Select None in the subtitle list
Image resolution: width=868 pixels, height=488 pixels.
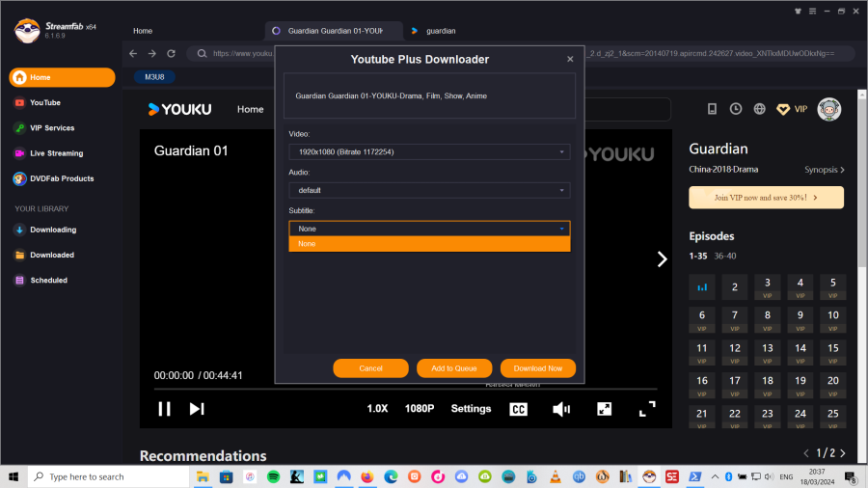tap(429, 244)
